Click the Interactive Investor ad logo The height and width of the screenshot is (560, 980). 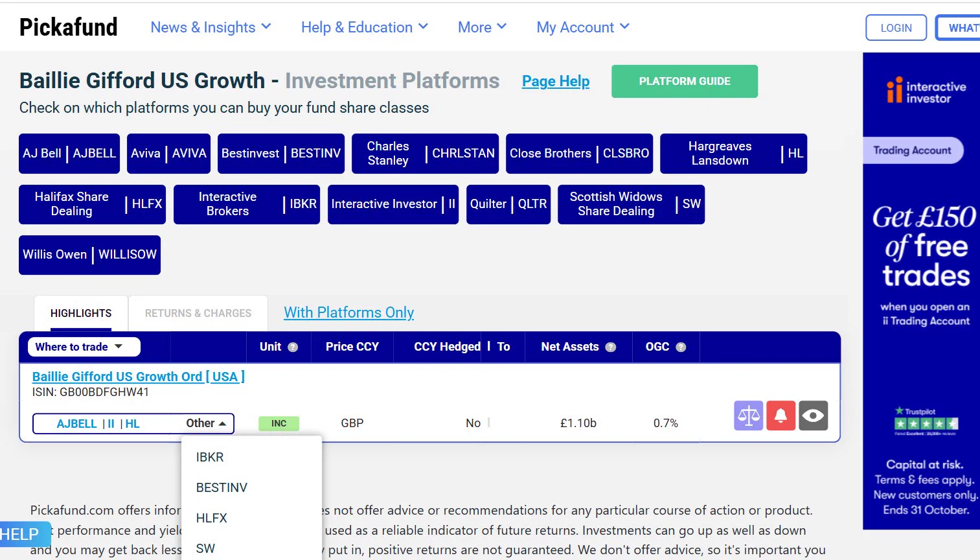coord(927,91)
